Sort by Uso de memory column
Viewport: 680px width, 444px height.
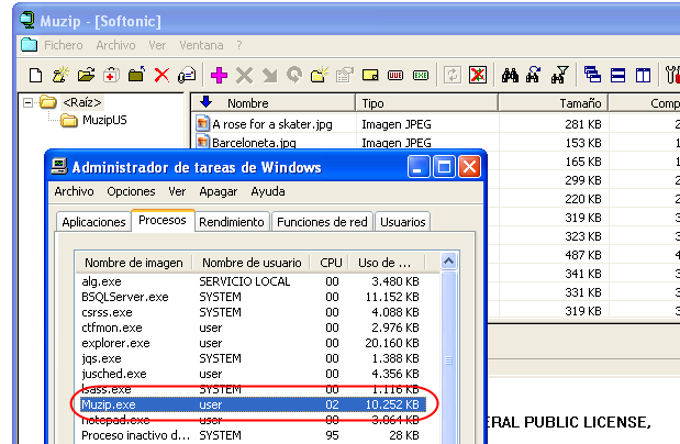[x=384, y=263]
